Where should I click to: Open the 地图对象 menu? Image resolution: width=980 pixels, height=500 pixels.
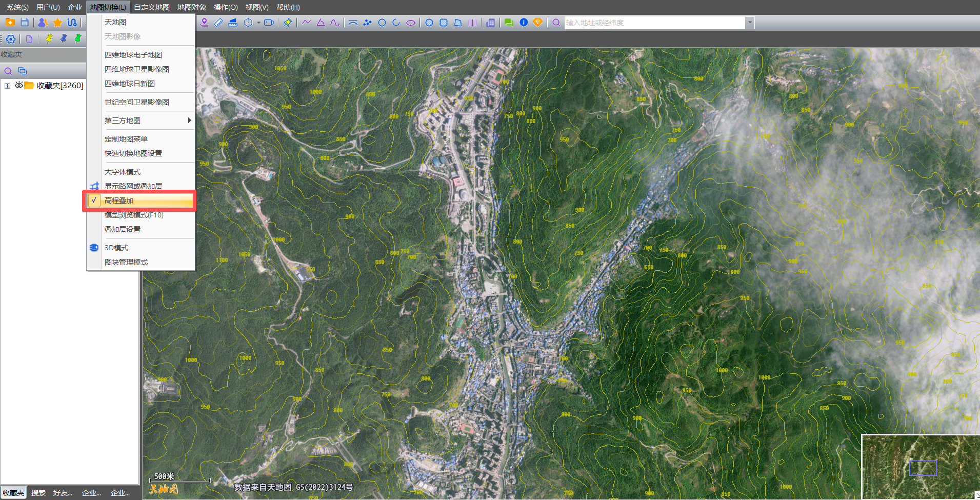pos(192,7)
